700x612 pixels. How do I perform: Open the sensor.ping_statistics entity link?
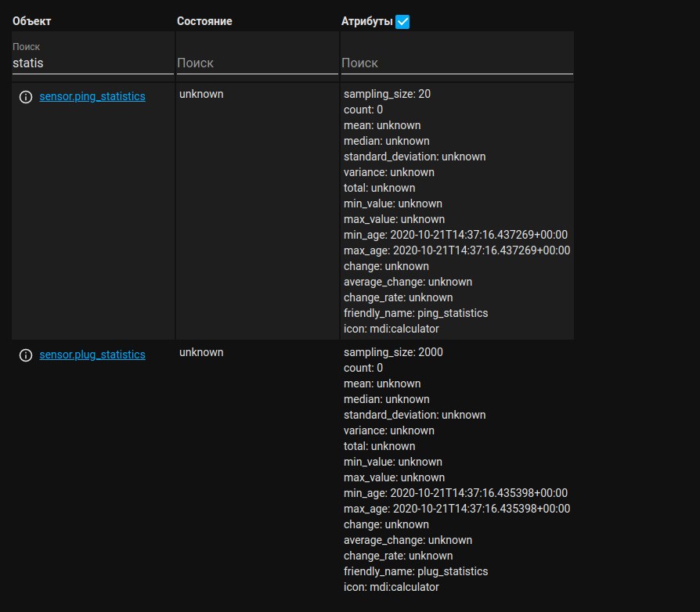pyautogui.click(x=92, y=97)
